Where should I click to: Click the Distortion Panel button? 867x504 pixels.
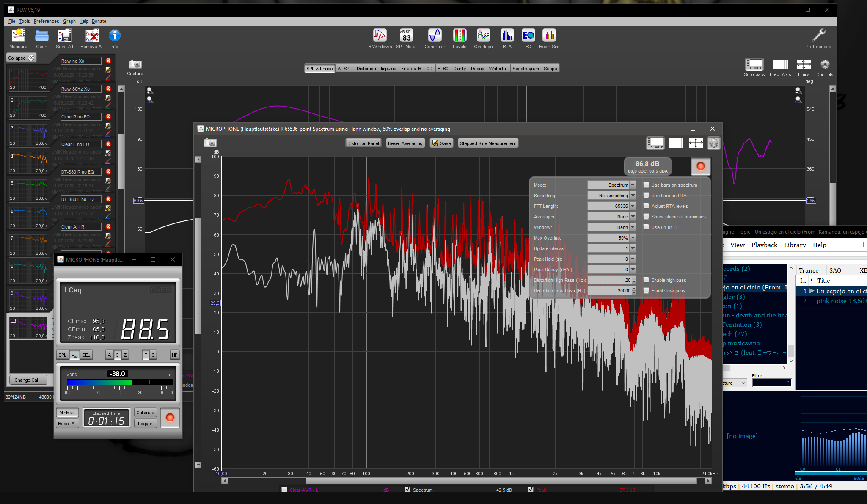click(363, 143)
